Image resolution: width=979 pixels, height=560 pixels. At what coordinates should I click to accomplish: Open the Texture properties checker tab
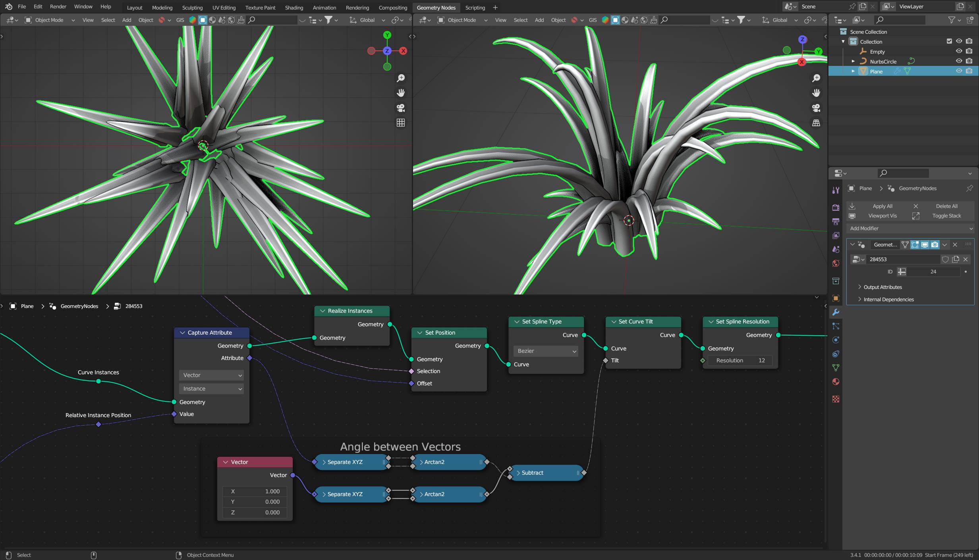tap(836, 399)
